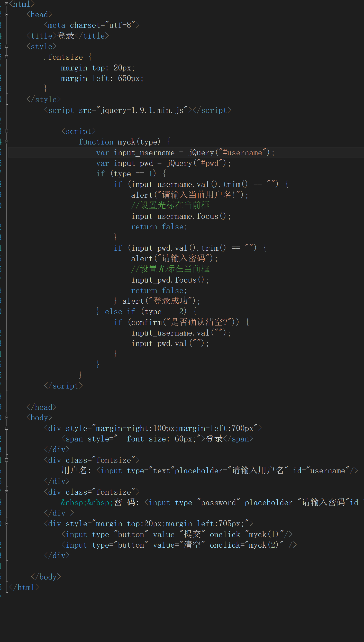Click the input_username.val(""); line

(x=181, y=333)
